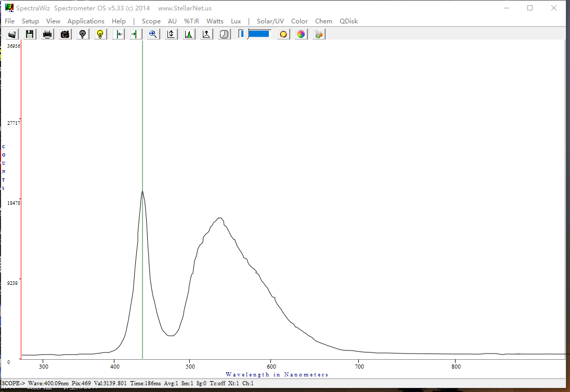The height and width of the screenshot is (392, 570).
Task: Click the vertical autoscale icon
Action: [171, 34]
